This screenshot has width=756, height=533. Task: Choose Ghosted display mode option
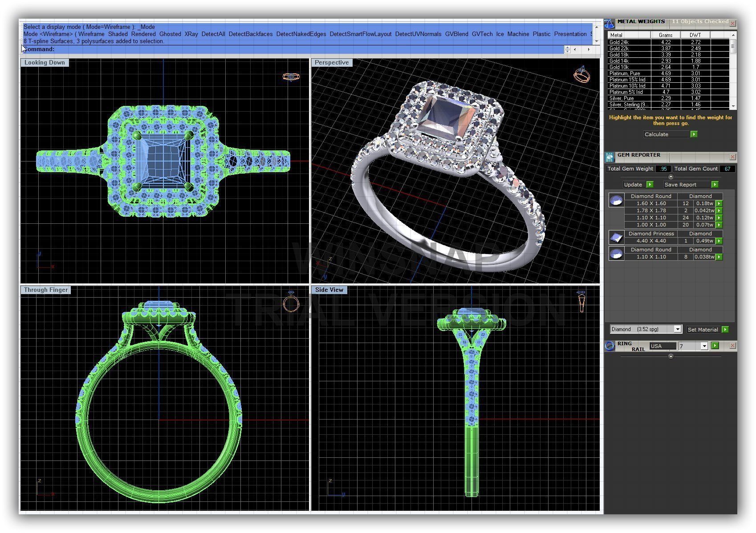pos(170,34)
